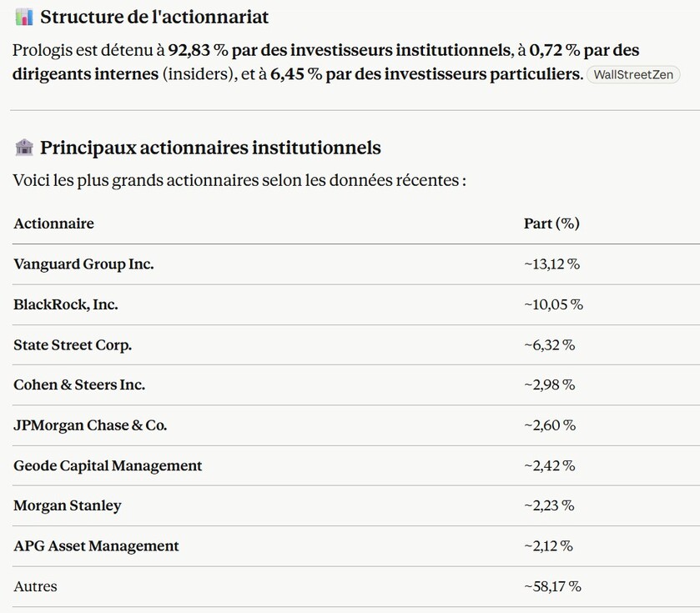The height and width of the screenshot is (613, 700).
Task: Click the ~58,17 % value for Autres
Action: (552, 586)
